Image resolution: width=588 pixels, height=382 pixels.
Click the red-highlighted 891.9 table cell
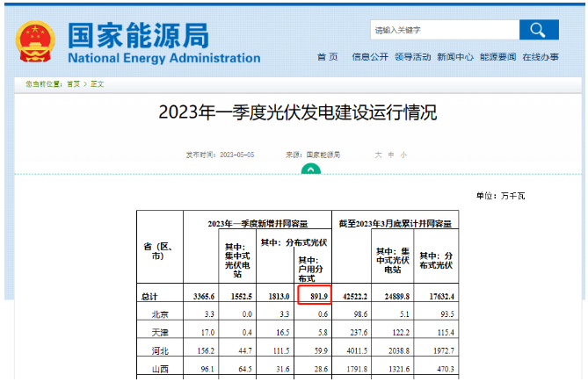click(x=314, y=296)
